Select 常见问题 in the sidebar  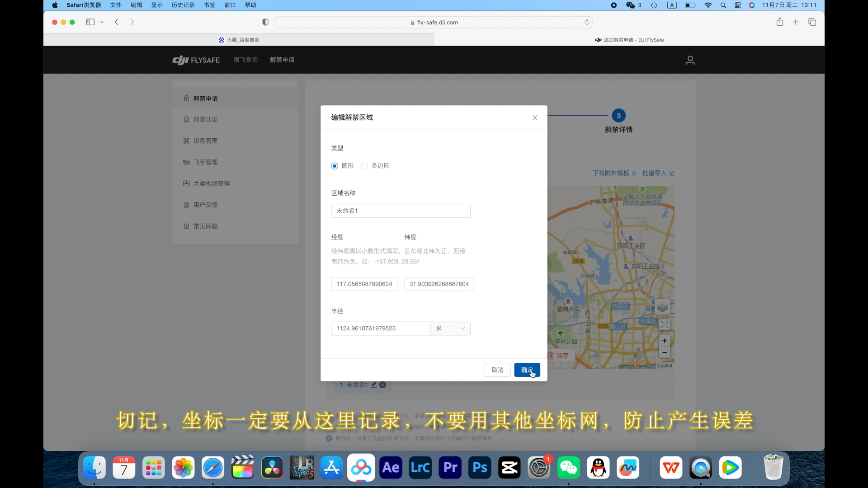coord(235,226)
